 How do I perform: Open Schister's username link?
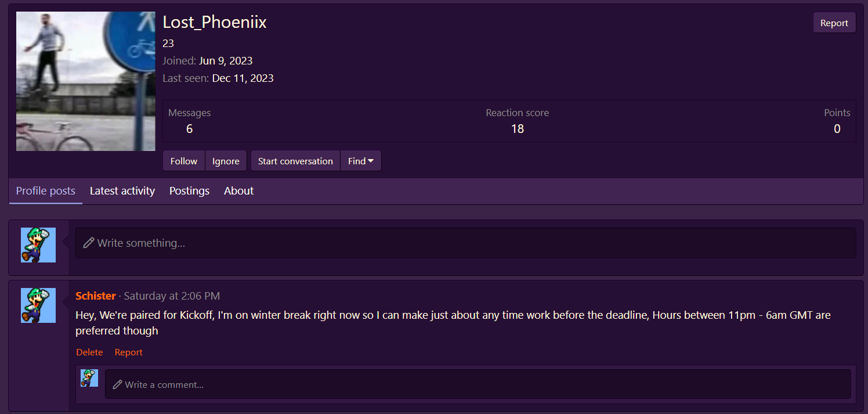[96, 296]
